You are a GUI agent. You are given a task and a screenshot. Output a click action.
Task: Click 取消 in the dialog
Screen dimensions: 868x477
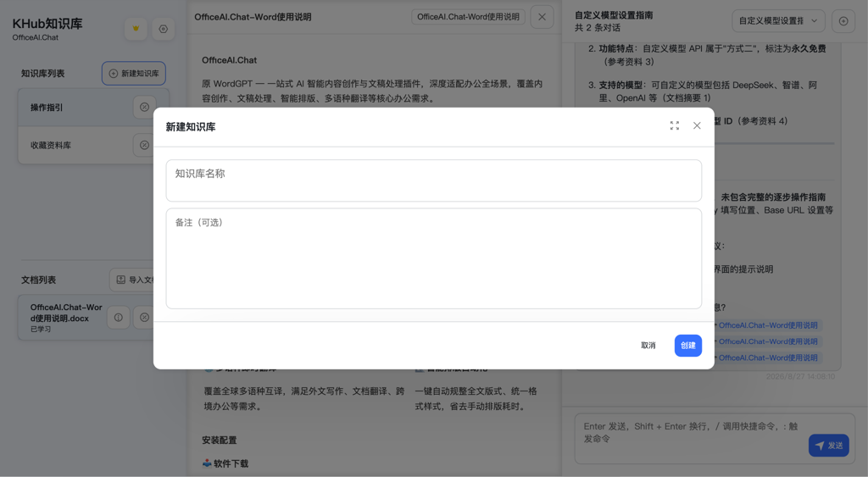648,346
